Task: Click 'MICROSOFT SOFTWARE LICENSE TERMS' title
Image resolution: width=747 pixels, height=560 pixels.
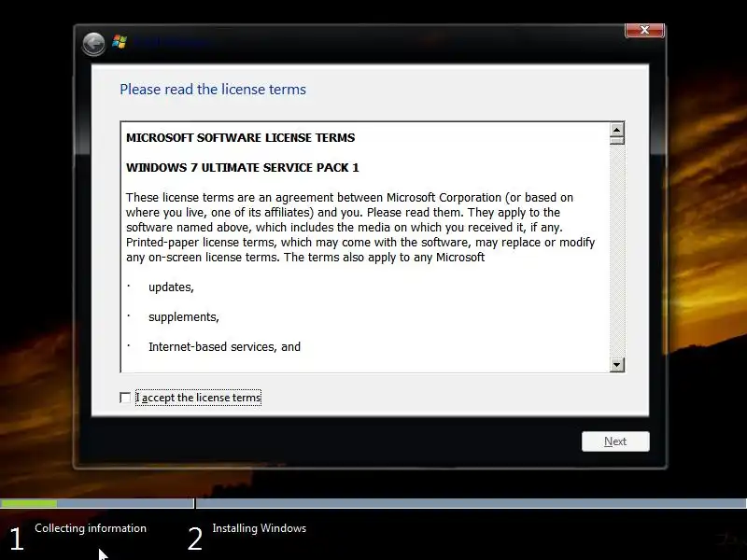Action: pos(241,137)
